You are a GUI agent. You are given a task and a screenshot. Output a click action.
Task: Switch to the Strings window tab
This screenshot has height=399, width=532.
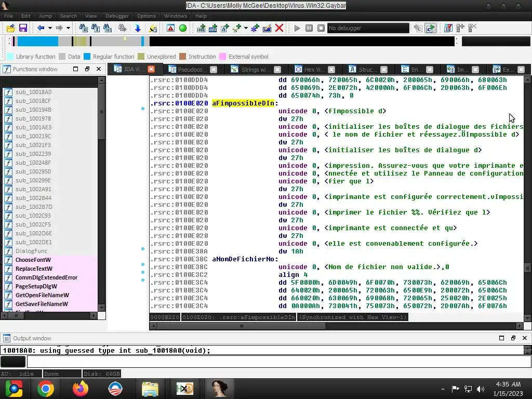pyautogui.click(x=256, y=70)
